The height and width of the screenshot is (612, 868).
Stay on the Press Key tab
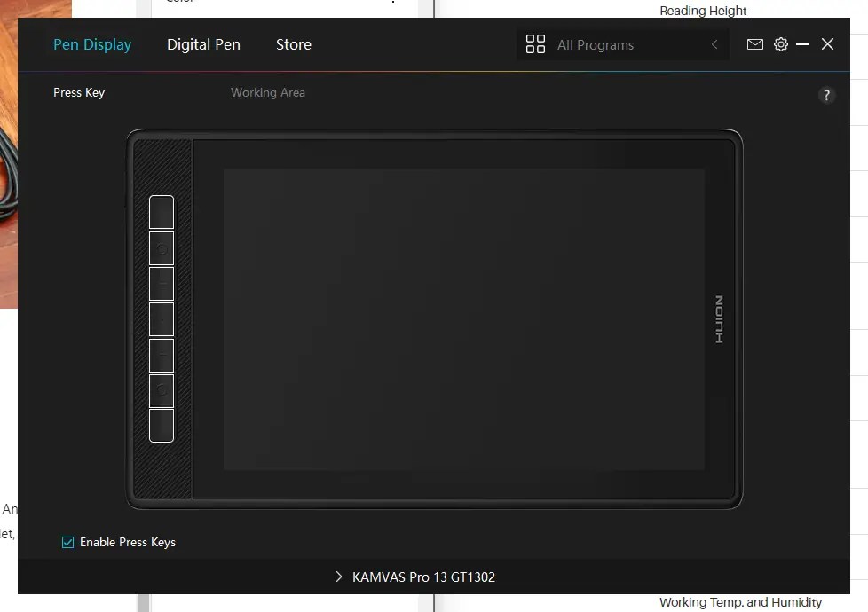[x=79, y=92]
